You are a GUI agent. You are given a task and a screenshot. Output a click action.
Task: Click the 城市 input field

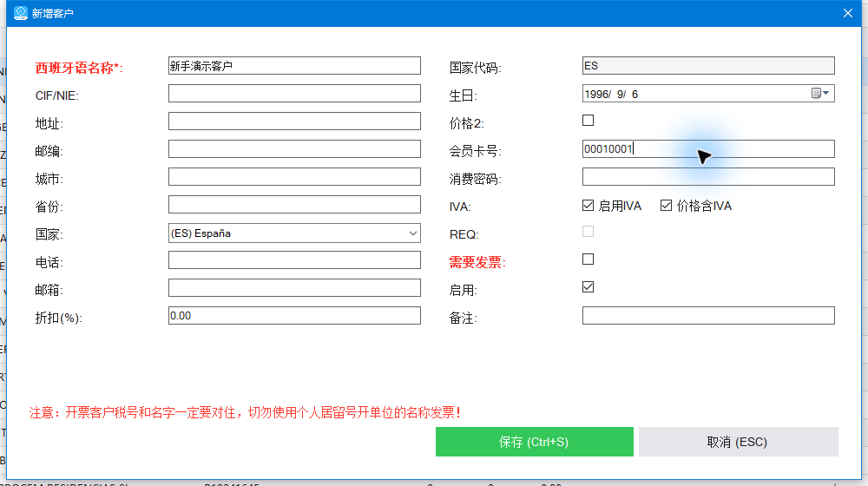click(x=294, y=176)
